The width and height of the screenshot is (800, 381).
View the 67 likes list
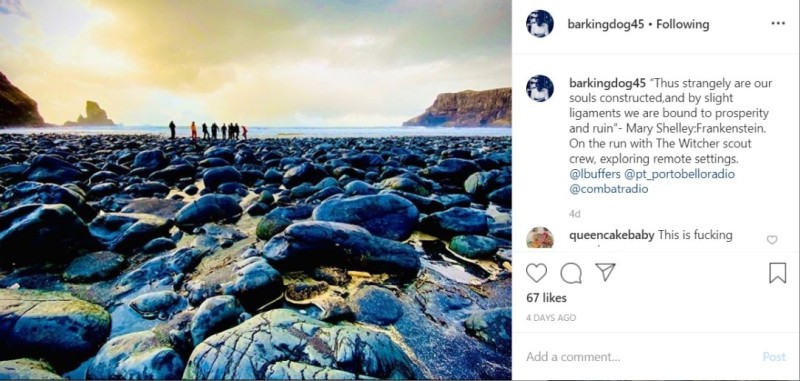click(x=546, y=298)
